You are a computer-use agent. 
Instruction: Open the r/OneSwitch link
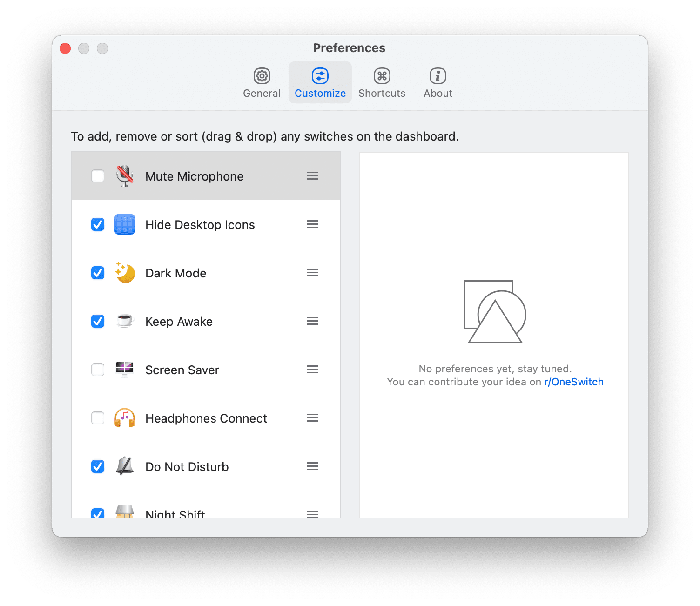[x=574, y=382]
